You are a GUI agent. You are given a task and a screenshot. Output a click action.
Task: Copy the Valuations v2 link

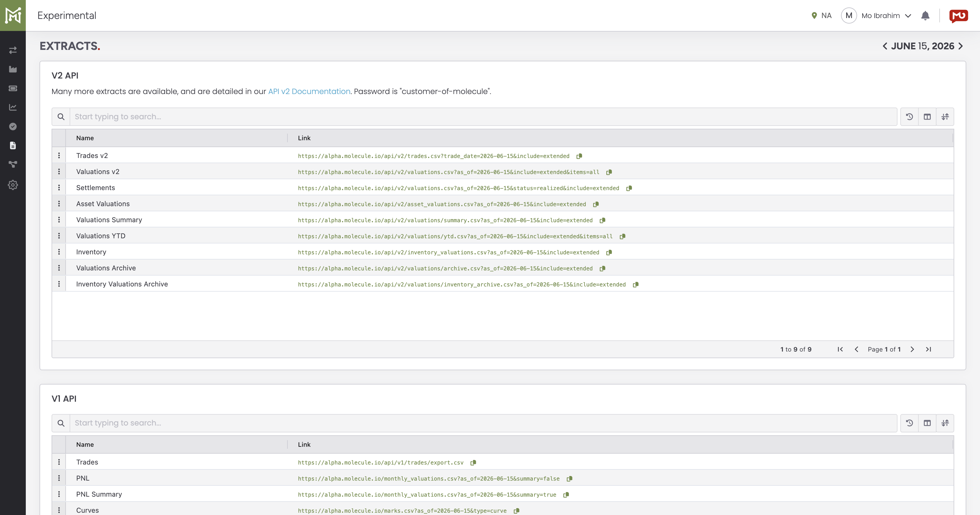(x=609, y=172)
